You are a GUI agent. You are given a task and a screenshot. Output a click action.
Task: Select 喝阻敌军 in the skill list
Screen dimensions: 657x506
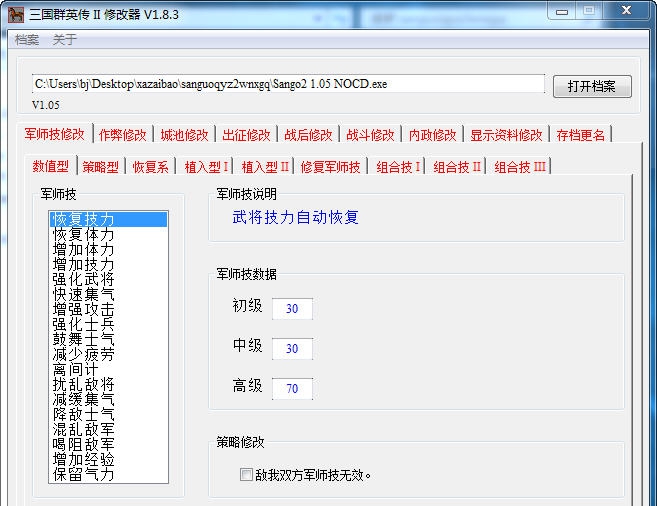[x=108, y=444]
